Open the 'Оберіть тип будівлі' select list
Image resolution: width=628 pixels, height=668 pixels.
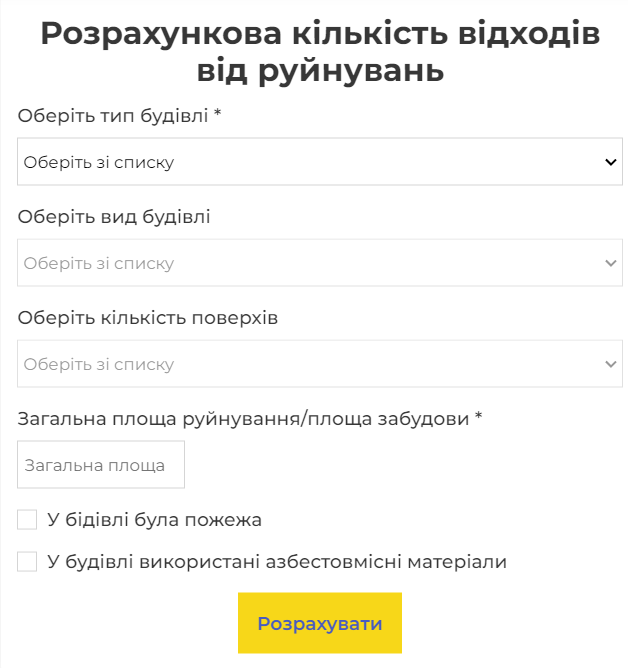[300, 162]
